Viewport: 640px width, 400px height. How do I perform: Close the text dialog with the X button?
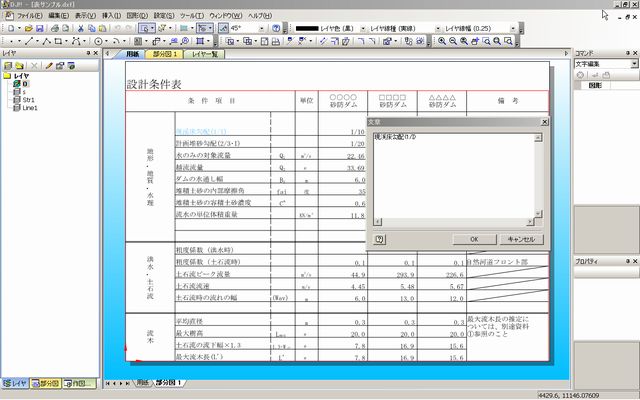coord(544,122)
